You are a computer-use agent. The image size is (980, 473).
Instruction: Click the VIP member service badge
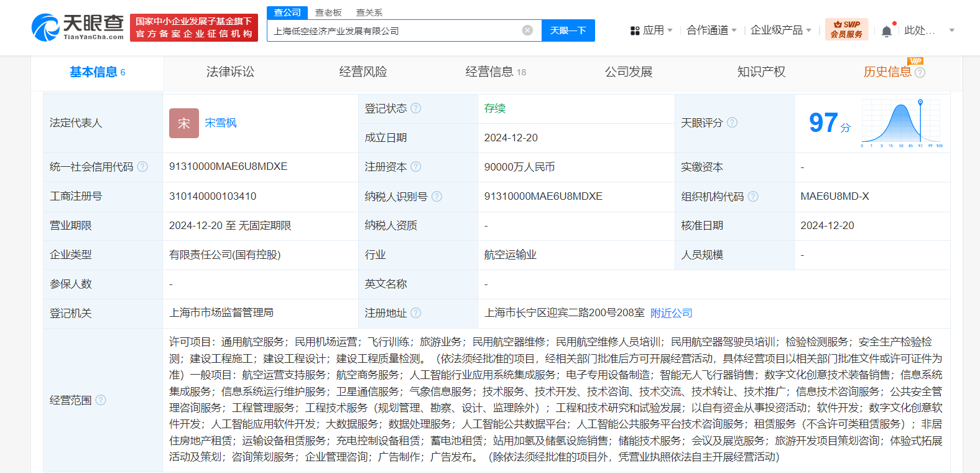(x=846, y=30)
